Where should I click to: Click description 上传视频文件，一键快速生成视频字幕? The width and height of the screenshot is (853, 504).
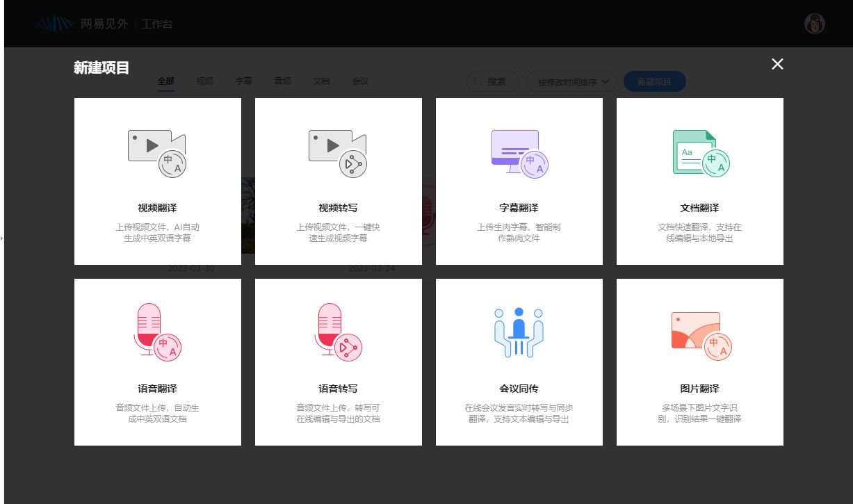tap(339, 233)
